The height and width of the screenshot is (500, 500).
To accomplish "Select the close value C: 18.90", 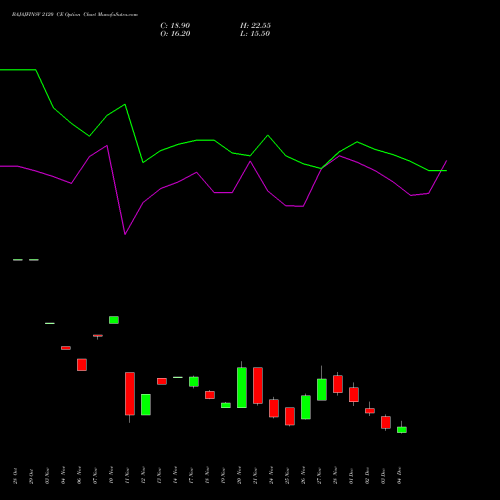I will [175, 26].
